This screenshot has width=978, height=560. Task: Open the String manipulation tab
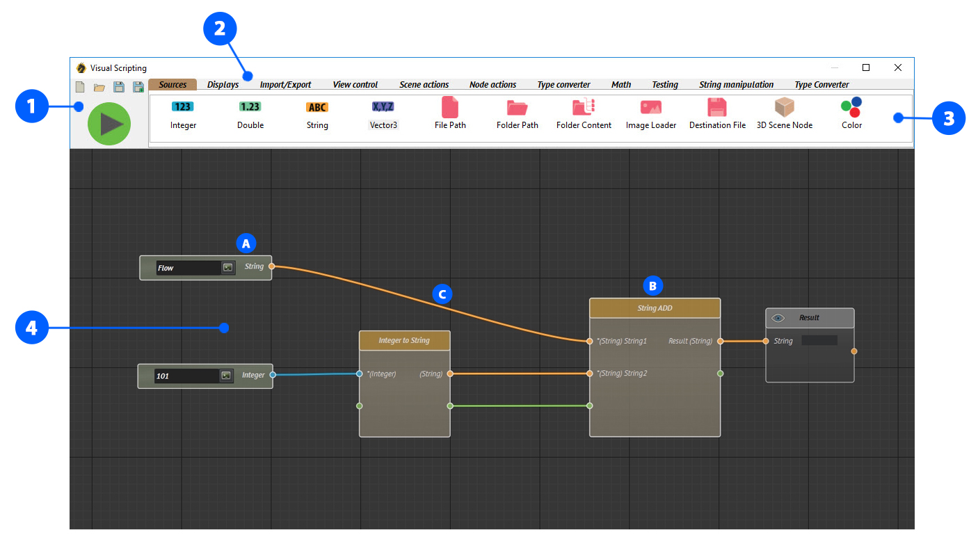(x=736, y=85)
